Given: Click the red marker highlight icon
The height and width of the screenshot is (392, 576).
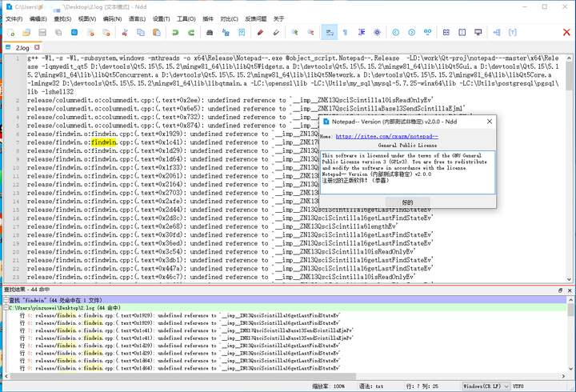Looking at the screenshot, I should [259, 33].
